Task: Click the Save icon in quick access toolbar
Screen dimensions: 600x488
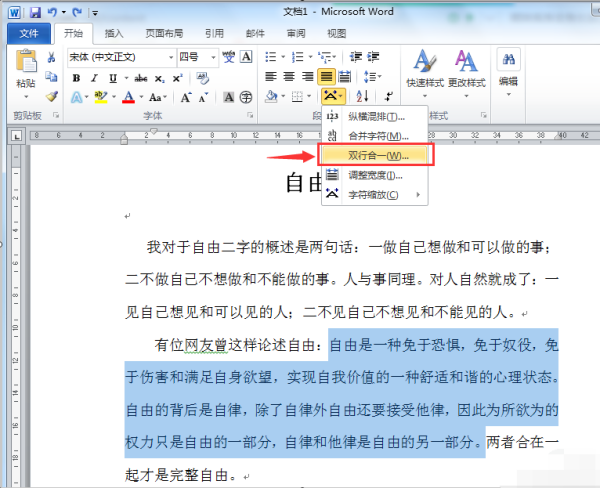Action: [35, 13]
